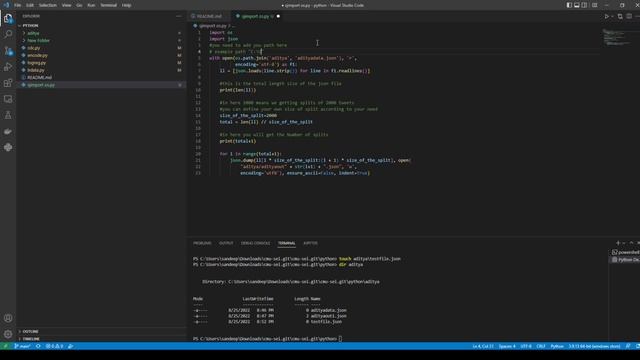Image resolution: width=640 pixels, height=360 pixels.
Task: Toggle the primary side bar layout icon
Action: point(569,5)
